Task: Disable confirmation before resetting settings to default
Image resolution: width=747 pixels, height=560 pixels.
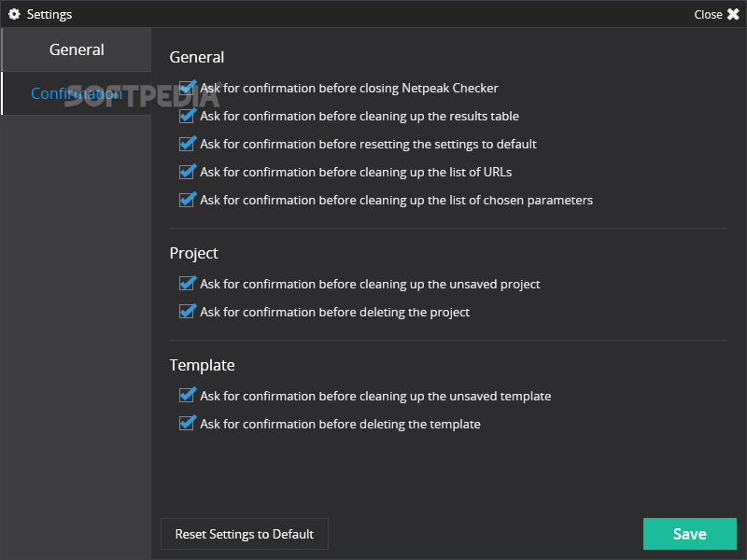Action: (186, 145)
